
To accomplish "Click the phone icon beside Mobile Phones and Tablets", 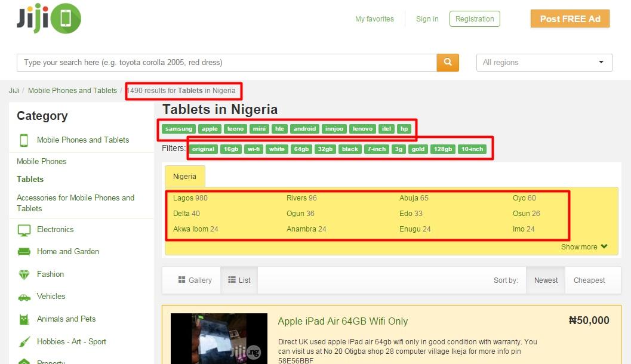I will (x=23, y=139).
